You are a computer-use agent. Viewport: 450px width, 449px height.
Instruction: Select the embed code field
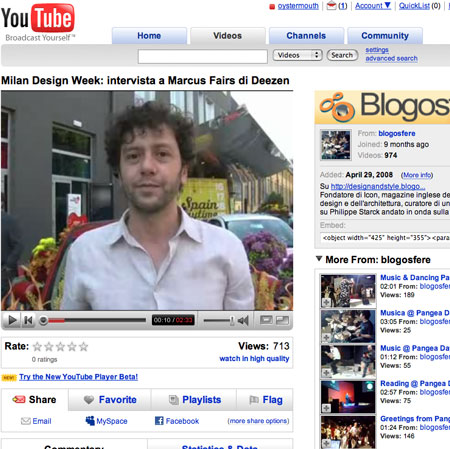(384, 238)
